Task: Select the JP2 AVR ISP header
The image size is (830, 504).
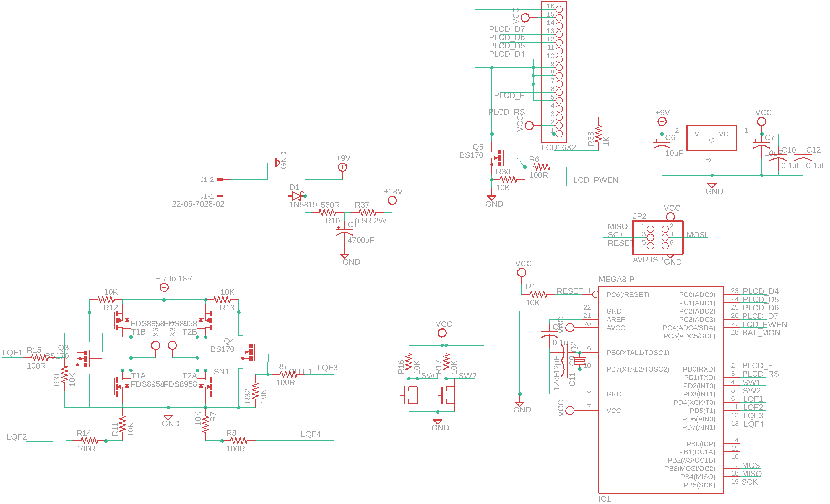Action: click(x=657, y=237)
